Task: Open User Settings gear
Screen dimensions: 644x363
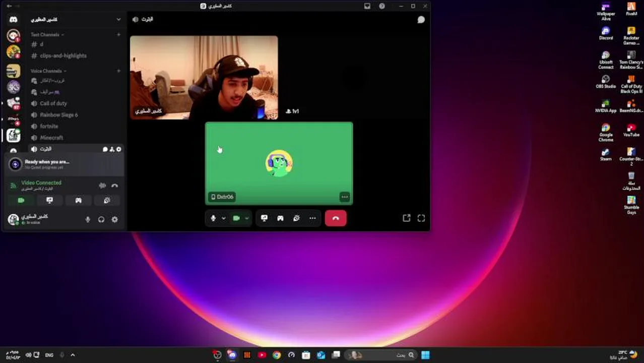Action: click(114, 220)
